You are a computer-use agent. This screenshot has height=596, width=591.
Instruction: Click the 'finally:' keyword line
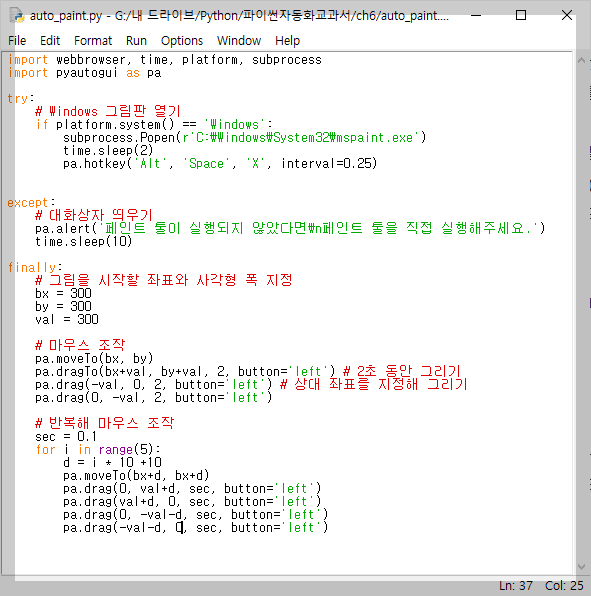35,268
